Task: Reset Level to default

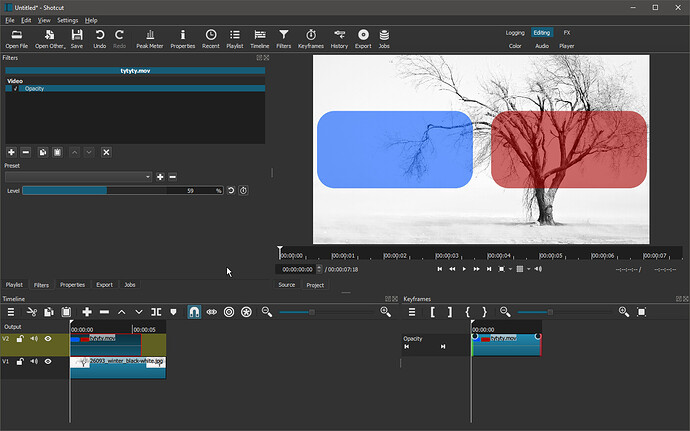Action: tap(231, 190)
